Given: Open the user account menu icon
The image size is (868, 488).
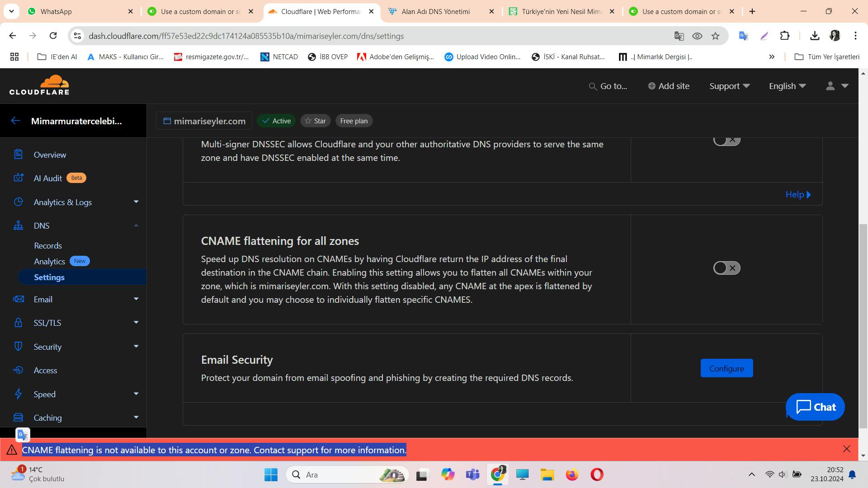Looking at the screenshot, I should tap(830, 86).
